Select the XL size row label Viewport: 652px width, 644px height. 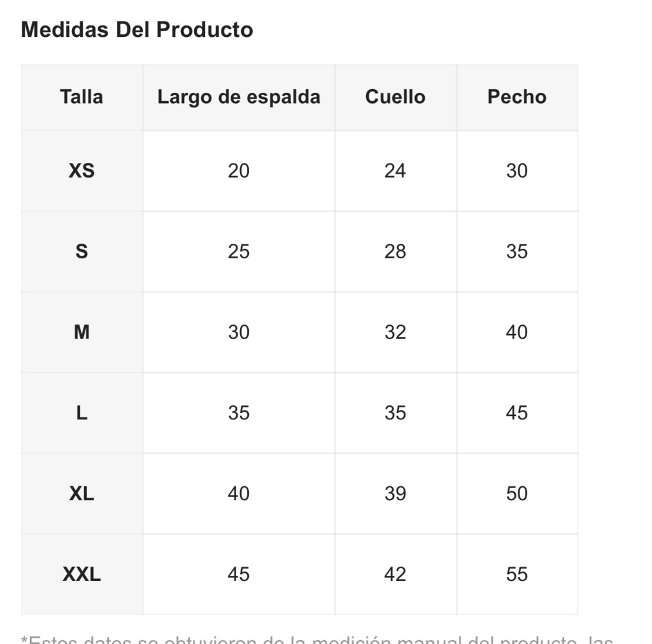point(81,494)
